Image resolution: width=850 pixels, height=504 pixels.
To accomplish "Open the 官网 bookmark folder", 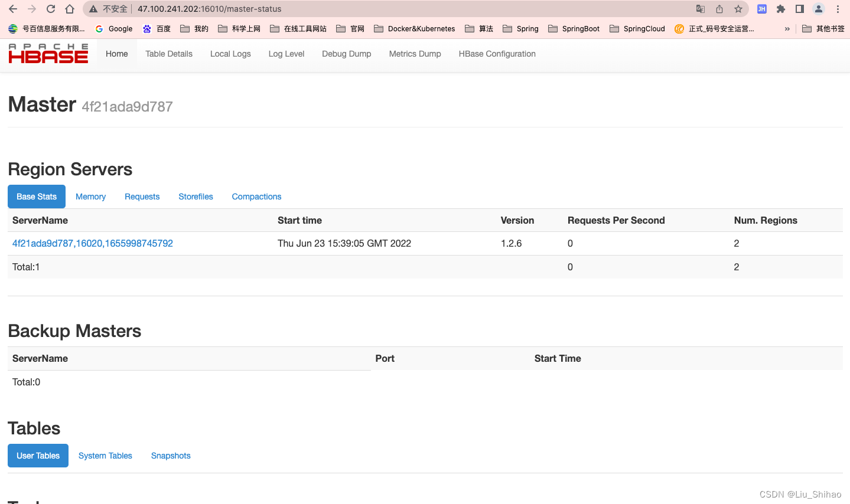I will 350,28.
